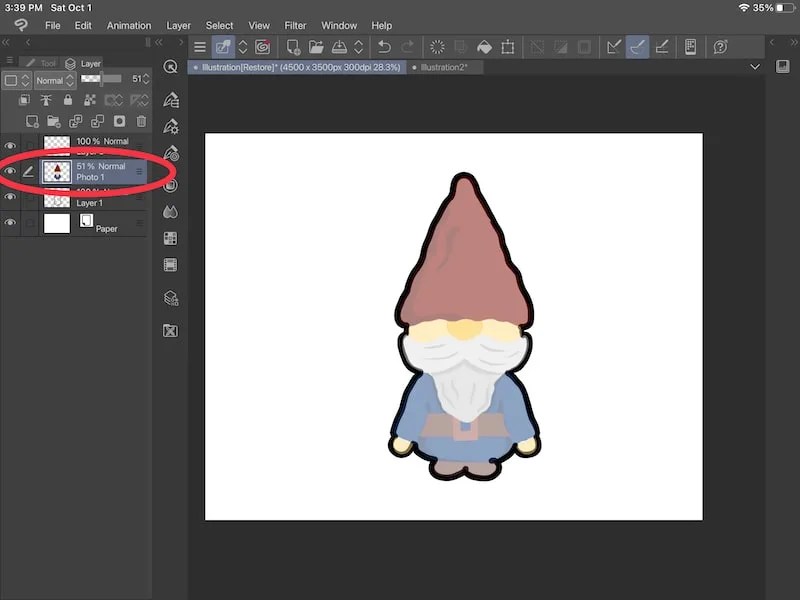
Task: Toggle visibility of the Paper layer
Action: point(10,222)
